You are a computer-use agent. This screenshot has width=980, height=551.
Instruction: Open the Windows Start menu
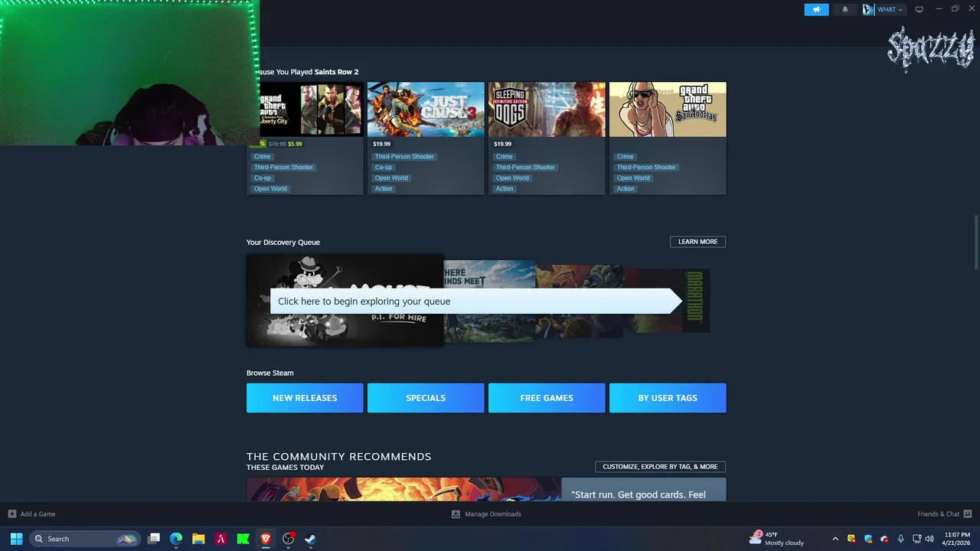16,539
